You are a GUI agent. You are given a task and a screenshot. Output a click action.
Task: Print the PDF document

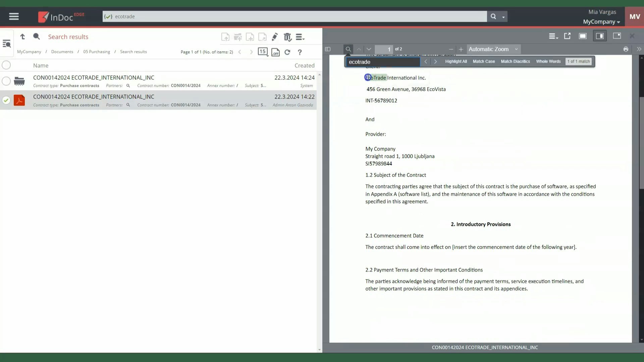[625, 49]
